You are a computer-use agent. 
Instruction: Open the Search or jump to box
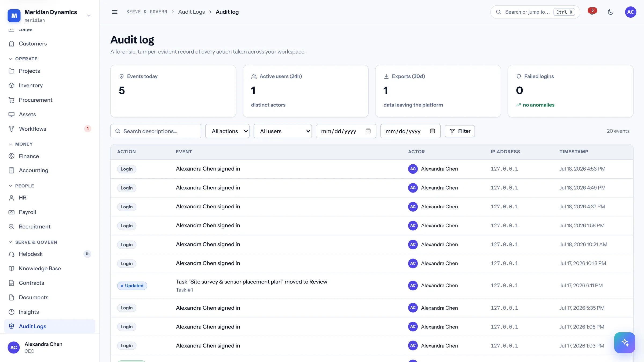point(535,12)
